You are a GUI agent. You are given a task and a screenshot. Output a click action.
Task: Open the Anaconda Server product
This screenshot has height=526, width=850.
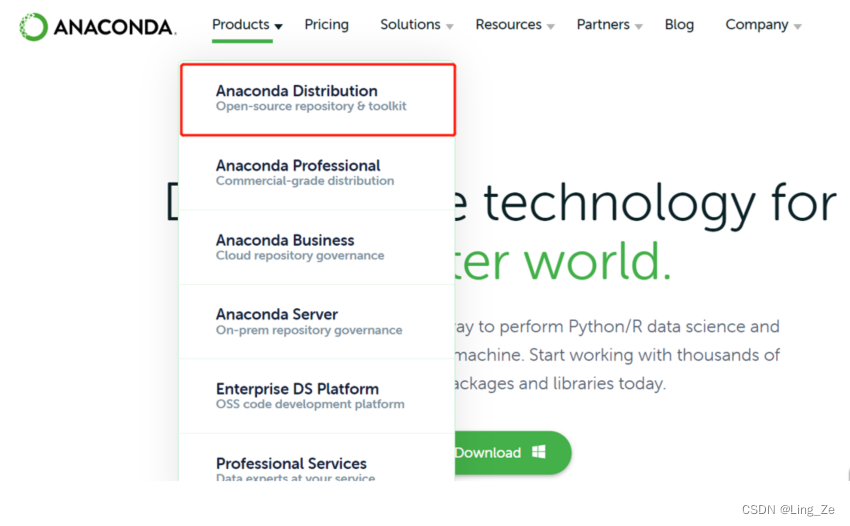(318, 321)
